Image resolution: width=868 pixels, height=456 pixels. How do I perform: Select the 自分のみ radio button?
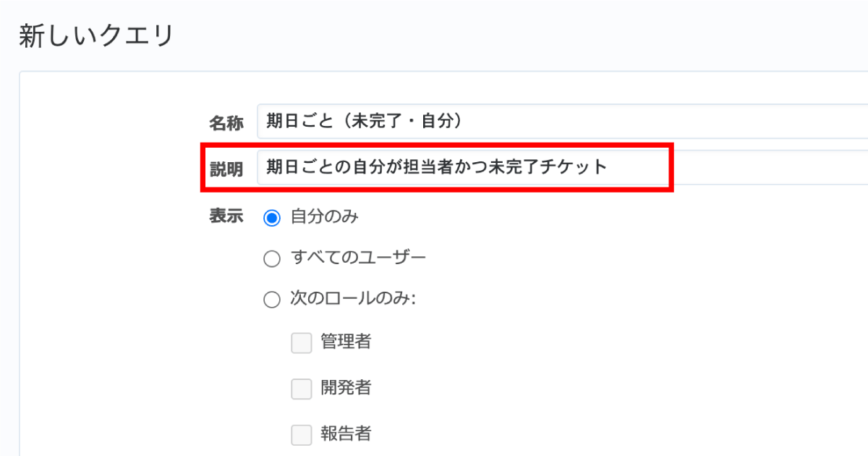(x=272, y=218)
